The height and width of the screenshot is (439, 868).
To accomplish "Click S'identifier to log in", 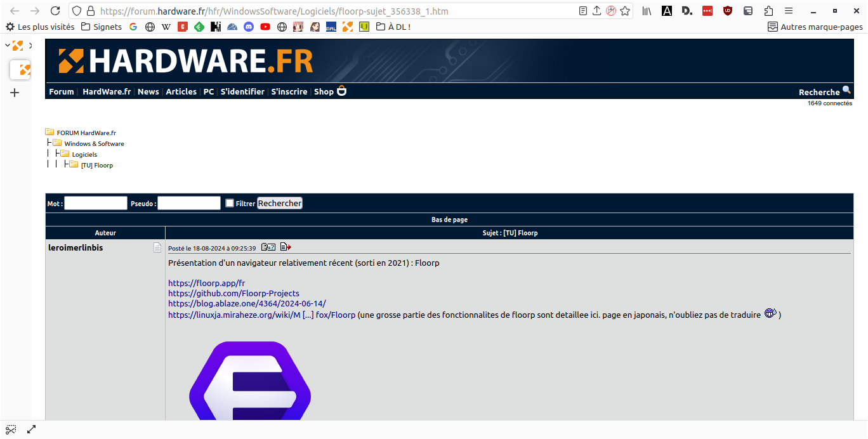I will coord(242,91).
